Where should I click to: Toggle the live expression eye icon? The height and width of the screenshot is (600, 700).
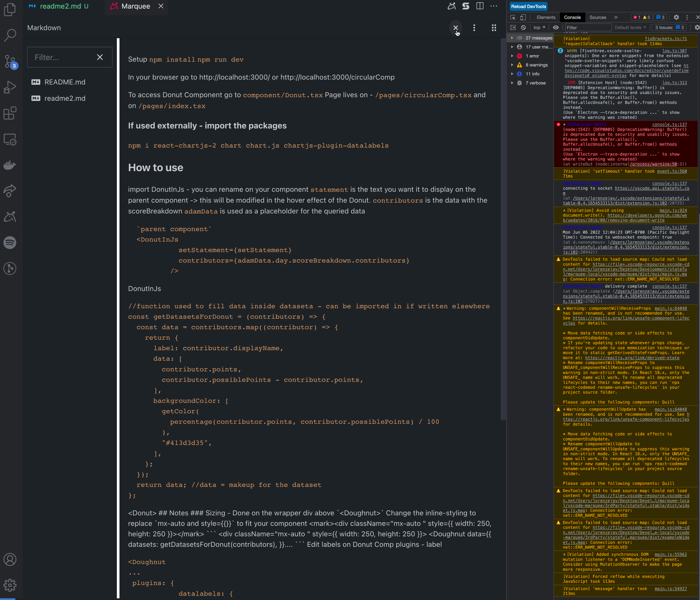[556, 27]
